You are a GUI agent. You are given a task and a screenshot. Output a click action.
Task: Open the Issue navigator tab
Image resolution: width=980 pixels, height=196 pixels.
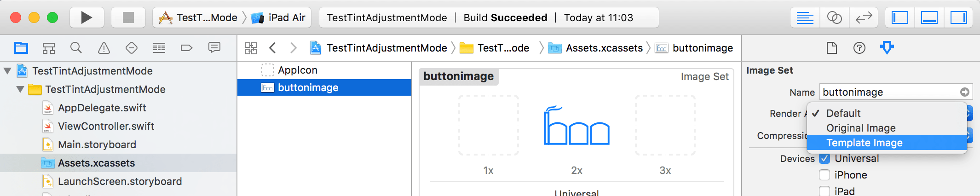coord(104,48)
